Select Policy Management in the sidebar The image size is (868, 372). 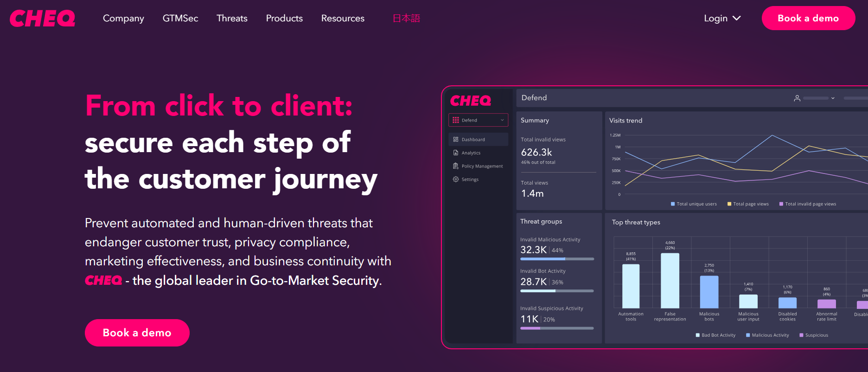[479, 166]
